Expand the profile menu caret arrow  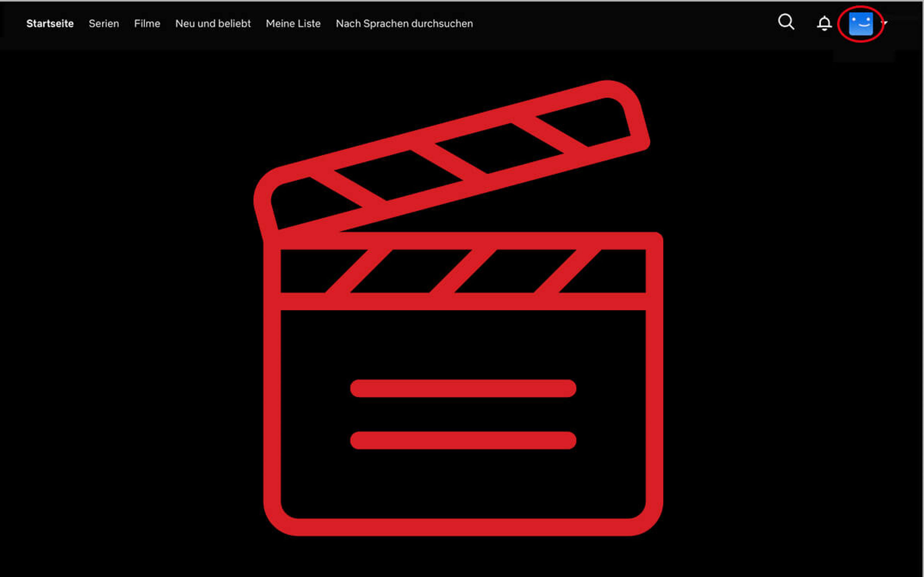pyautogui.click(x=884, y=23)
